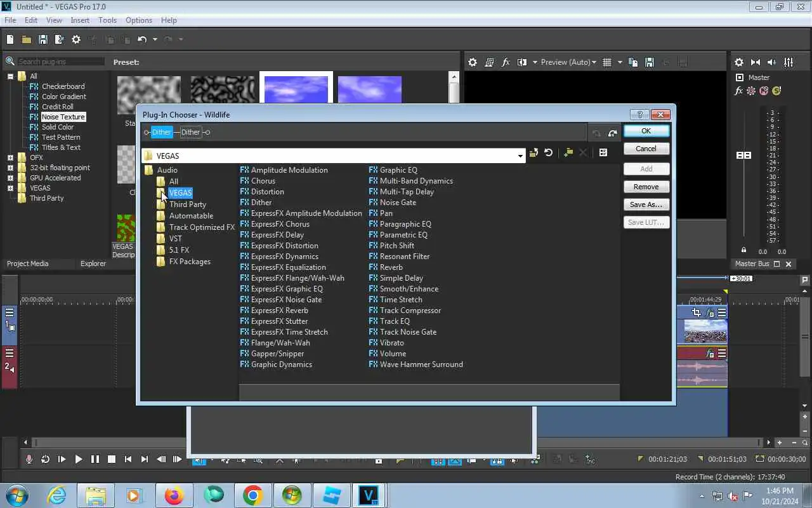Image resolution: width=812 pixels, height=508 pixels.
Task: Open the File menu
Action: tap(10, 20)
